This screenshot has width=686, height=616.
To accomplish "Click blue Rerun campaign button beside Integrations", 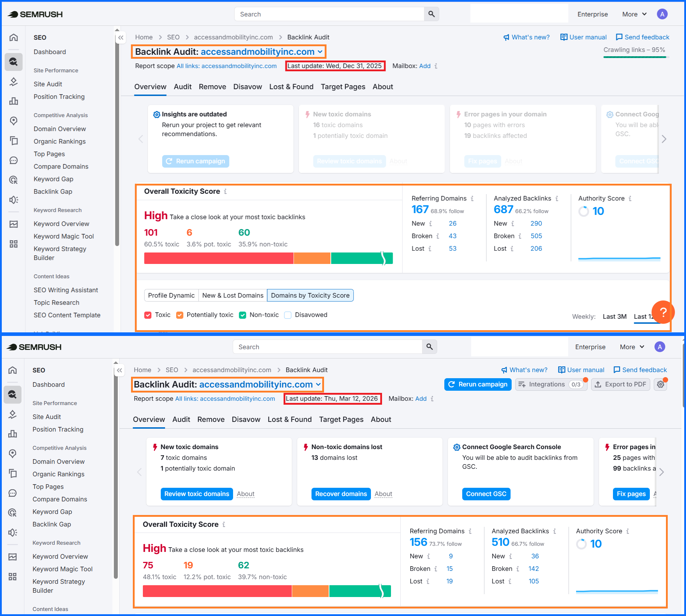I will click(x=478, y=384).
